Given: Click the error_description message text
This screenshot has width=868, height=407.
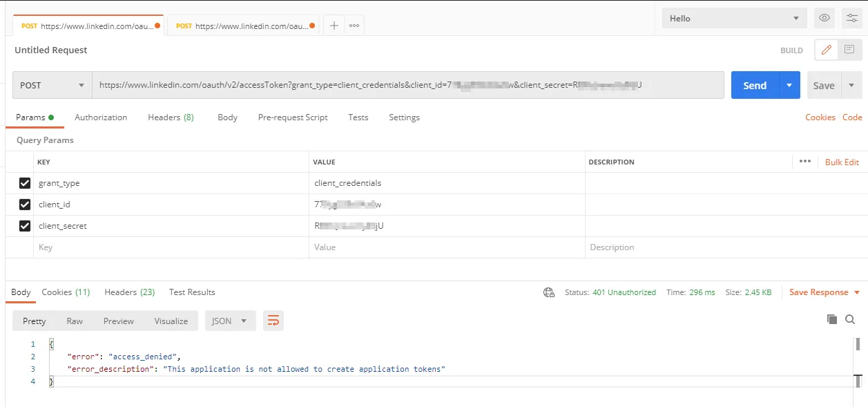Looking at the screenshot, I should pos(304,369).
